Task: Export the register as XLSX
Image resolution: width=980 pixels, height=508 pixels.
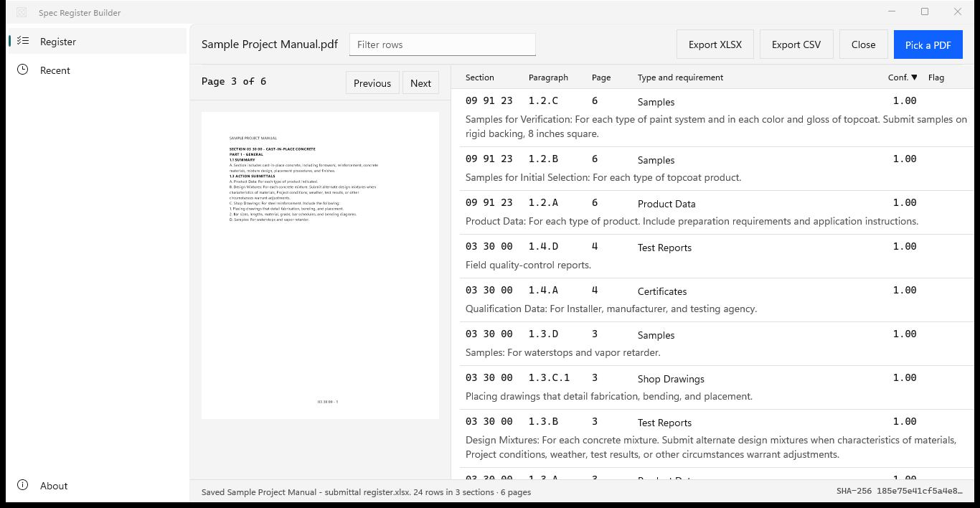Action: pos(715,44)
